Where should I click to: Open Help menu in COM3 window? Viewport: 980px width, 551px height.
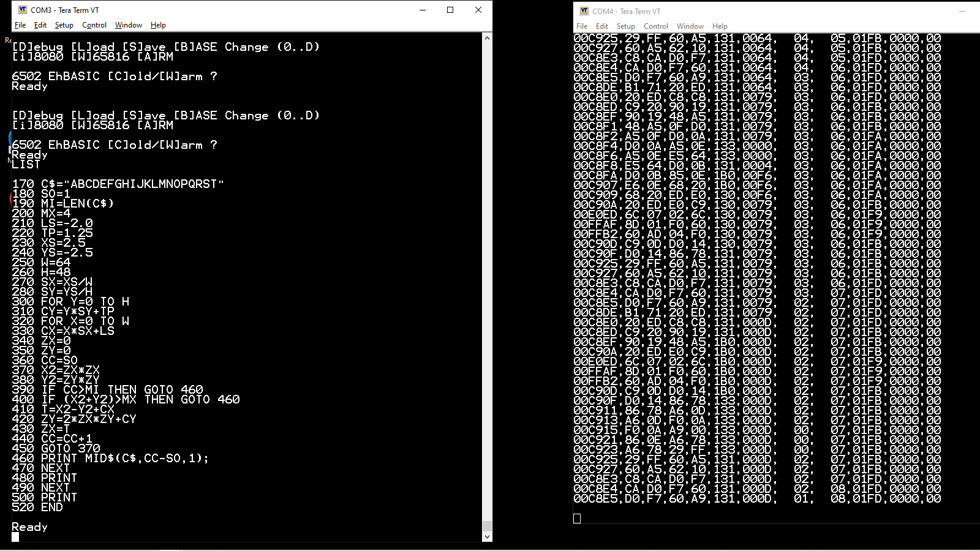point(158,25)
